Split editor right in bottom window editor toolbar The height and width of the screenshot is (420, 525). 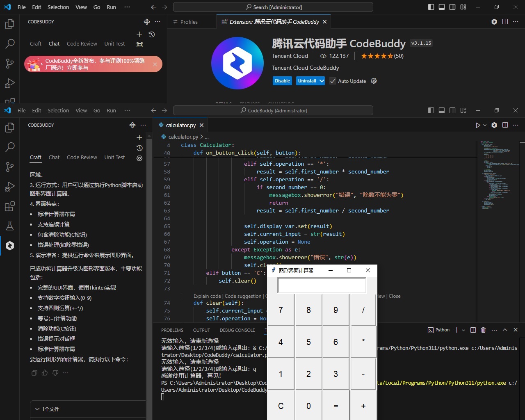click(x=505, y=125)
